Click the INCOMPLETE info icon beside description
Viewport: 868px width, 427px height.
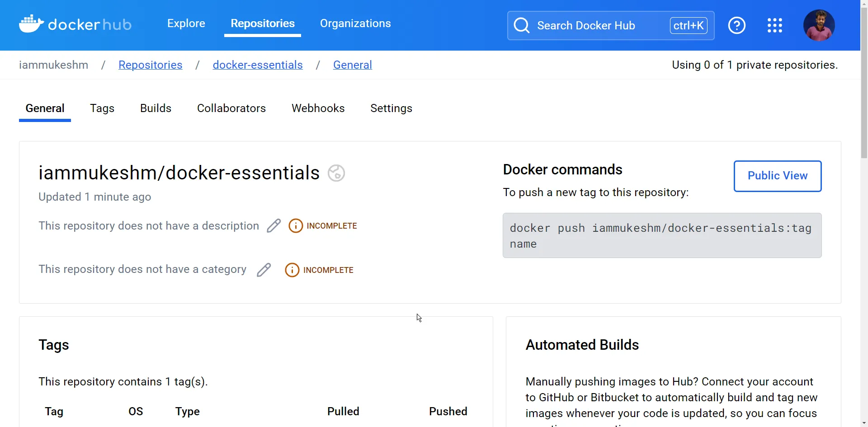pyautogui.click(x=296, y=225)
